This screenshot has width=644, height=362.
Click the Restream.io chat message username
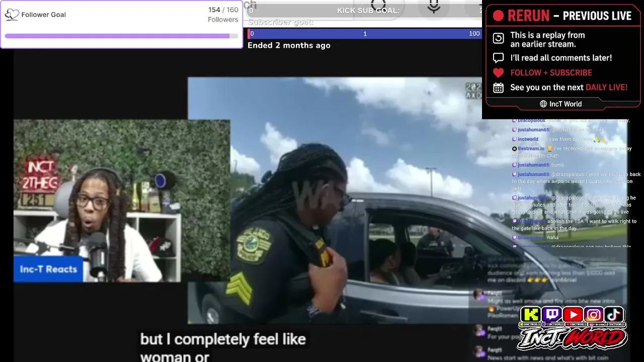tap(531, 149)
